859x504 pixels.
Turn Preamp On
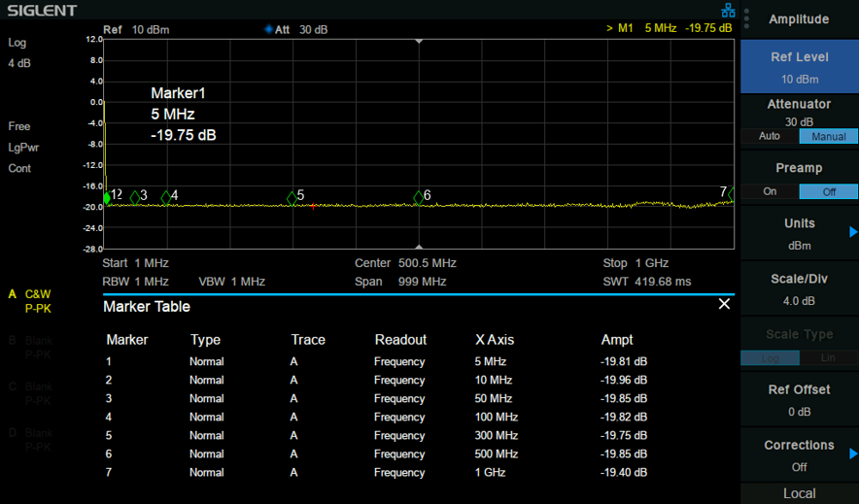tap(770, 191)
